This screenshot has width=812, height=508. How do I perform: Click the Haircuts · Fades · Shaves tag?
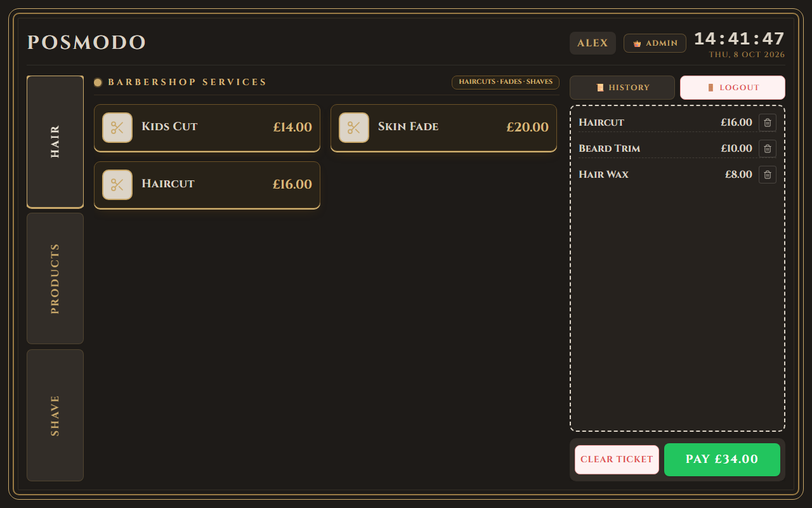[506, 83]
